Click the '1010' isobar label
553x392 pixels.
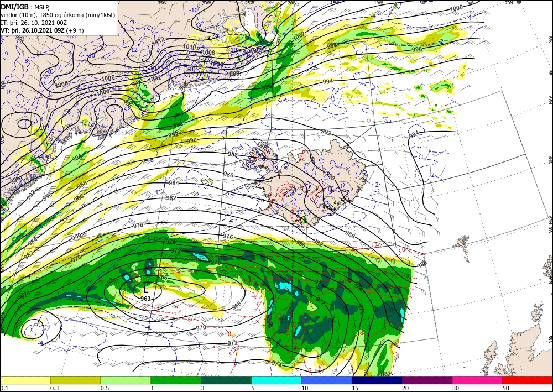(189, 47)
